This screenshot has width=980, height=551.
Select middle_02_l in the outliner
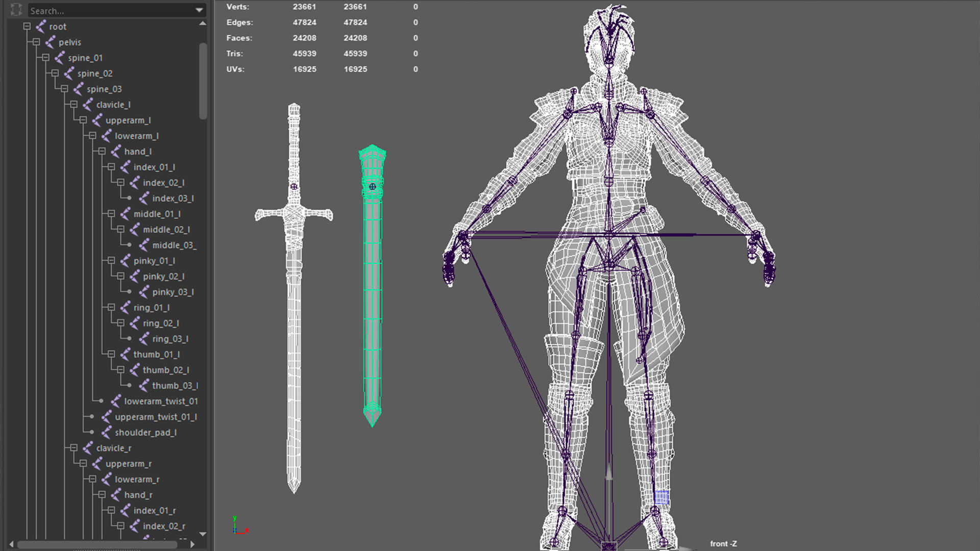[166, 230]
